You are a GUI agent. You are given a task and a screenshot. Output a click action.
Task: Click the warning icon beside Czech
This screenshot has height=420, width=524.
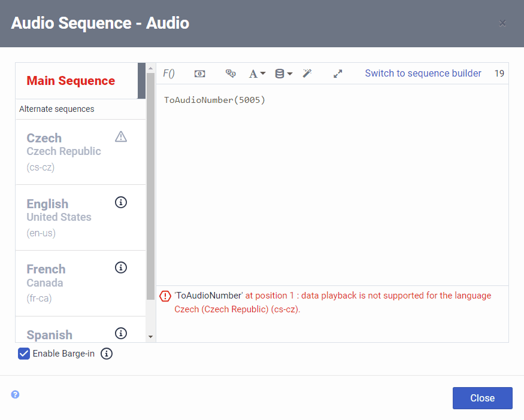[120, 136]
